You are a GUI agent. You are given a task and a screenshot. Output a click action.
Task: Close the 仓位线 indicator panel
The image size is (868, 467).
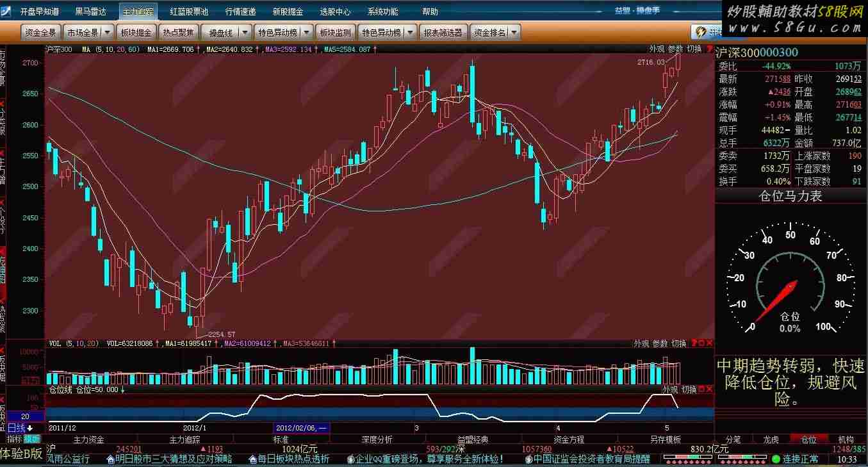[709, 389]
